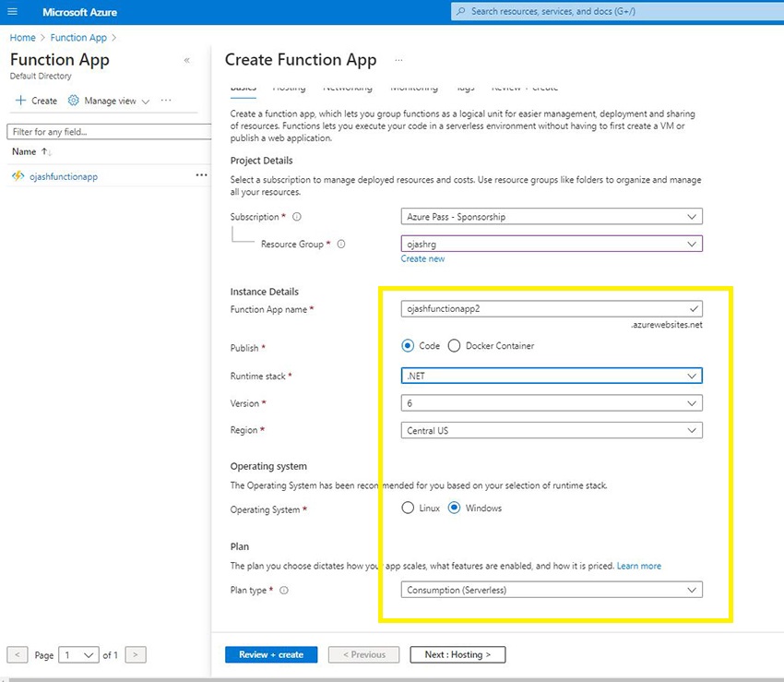Sort list by Name column arrow
Image resolution: width=784 pixels, height=682 pixels.
point(46,151)
